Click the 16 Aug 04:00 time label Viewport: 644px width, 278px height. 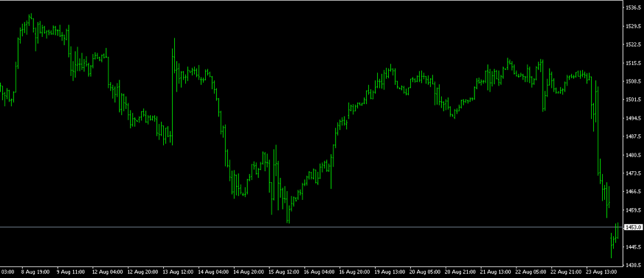click(319, 273)
